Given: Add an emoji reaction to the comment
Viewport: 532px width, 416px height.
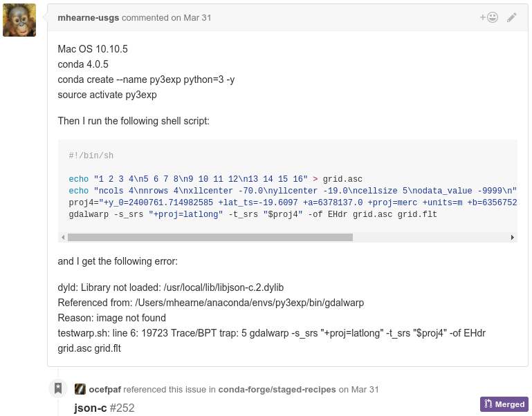Looking at the screenshot, I should (489, 17).
